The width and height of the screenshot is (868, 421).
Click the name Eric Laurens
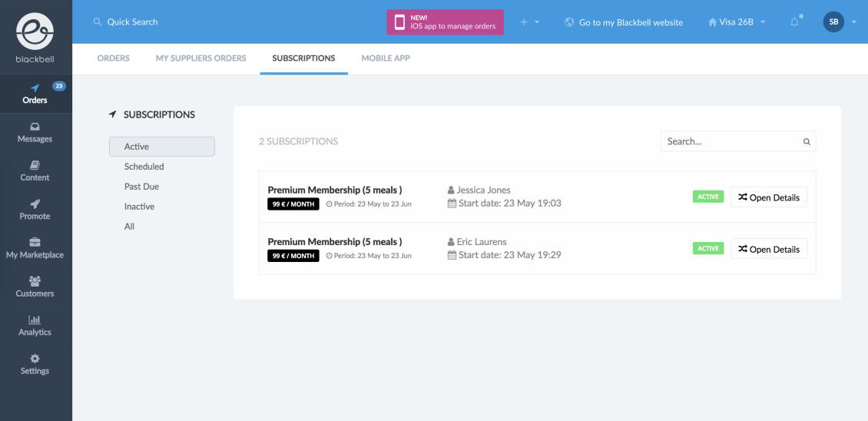482,242
